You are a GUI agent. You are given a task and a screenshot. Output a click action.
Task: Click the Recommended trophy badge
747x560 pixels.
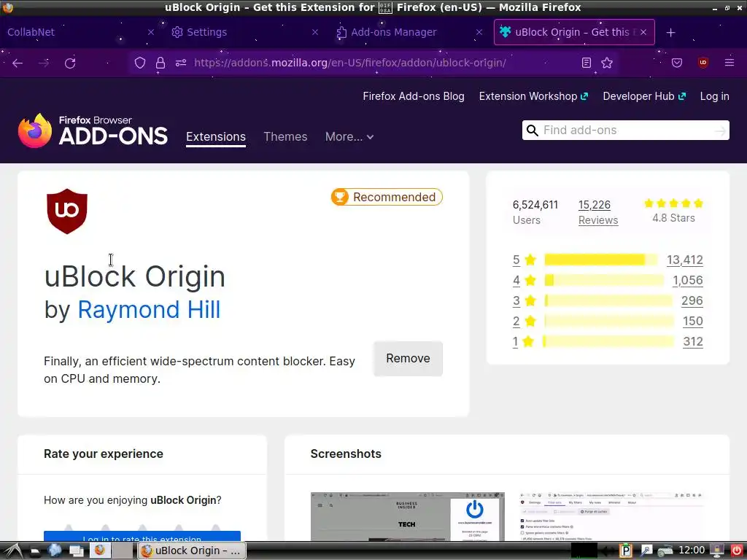pyautogui.click(x=387, y=197)
